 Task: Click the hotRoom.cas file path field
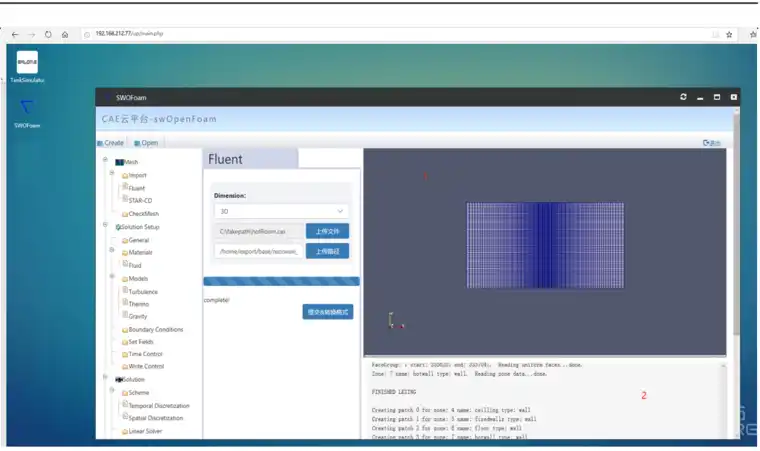259,231
